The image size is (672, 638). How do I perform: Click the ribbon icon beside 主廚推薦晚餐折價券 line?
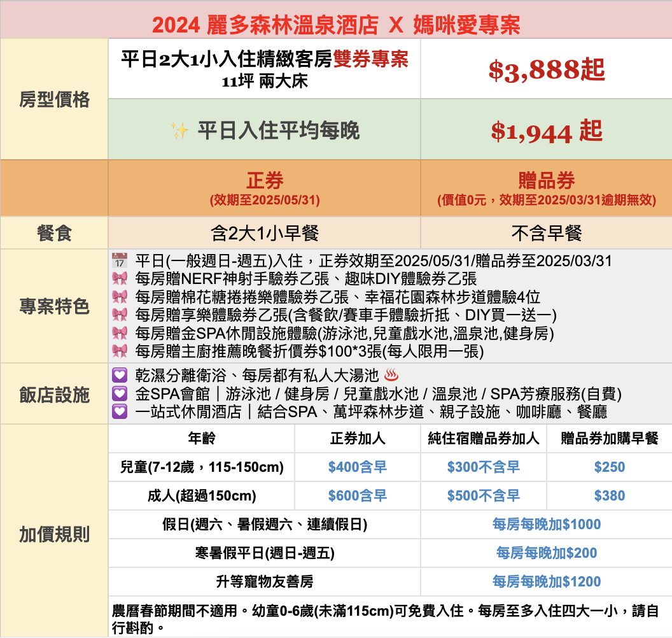tap(119, 351)
